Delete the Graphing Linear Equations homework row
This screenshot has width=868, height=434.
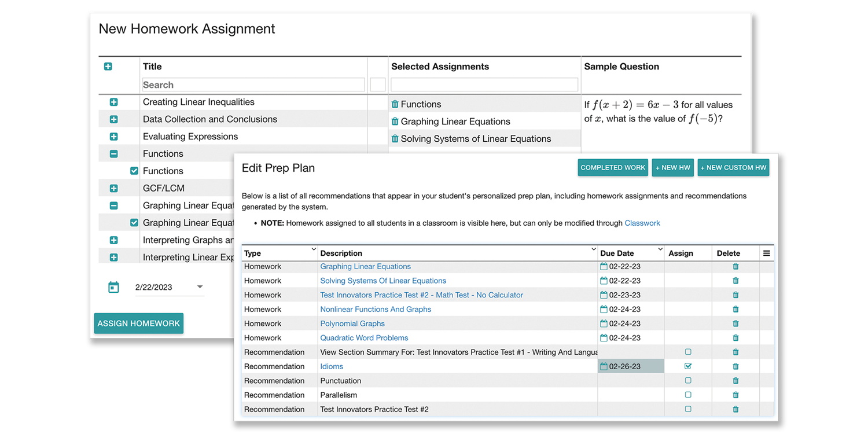[x=735, y=267]
